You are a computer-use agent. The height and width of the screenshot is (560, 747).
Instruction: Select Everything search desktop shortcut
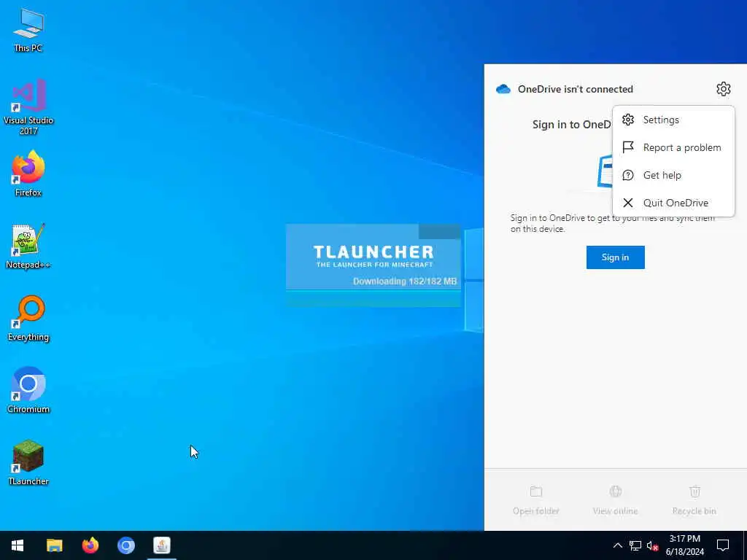tap(28, 318)
